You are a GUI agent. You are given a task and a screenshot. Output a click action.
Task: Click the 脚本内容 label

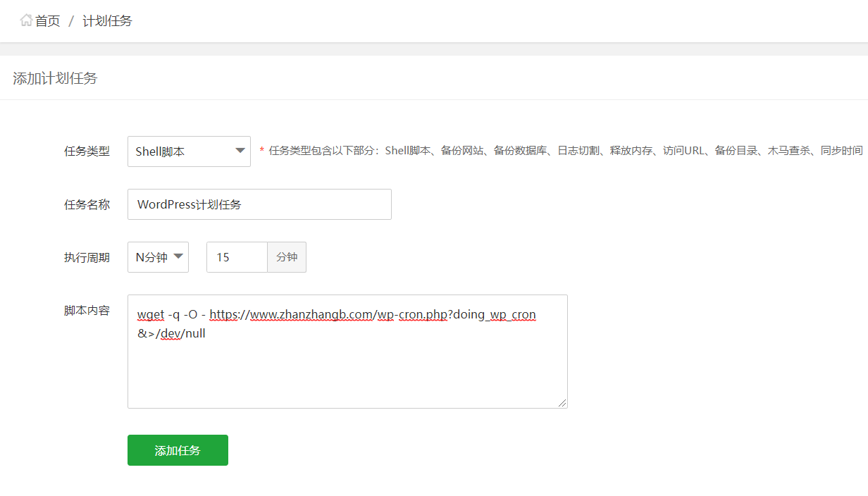(x=87, y=311)
